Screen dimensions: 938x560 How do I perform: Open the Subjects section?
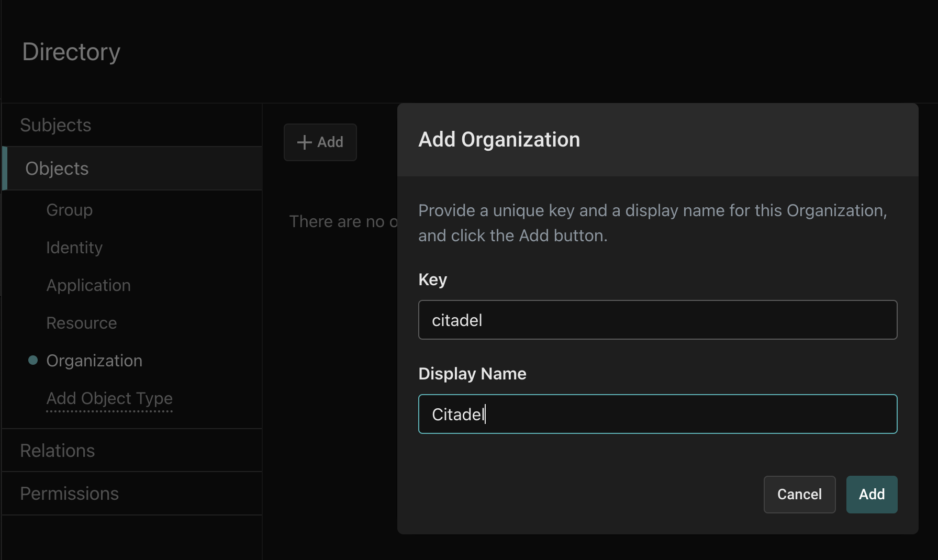(55, 125)
